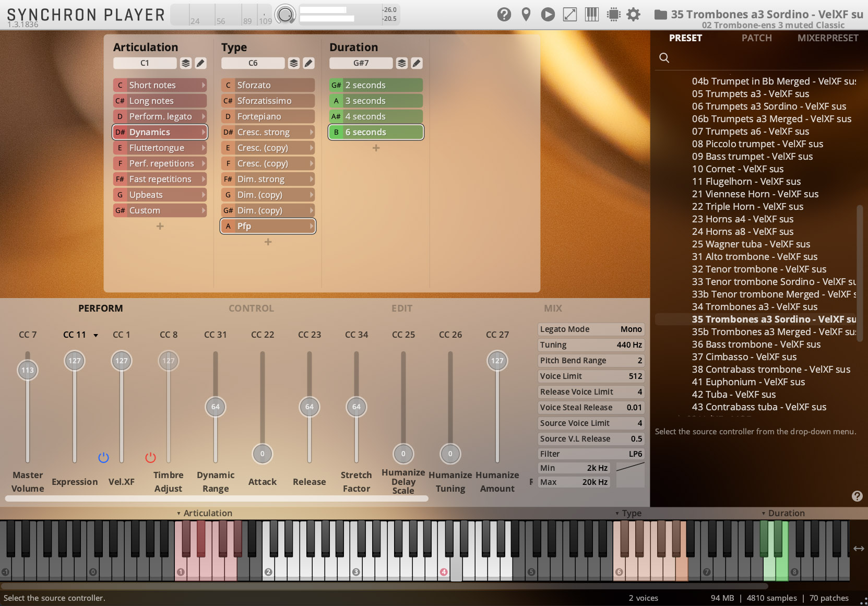Switch to the MIX tab
Image resolution: width=868 pixels, height=606 pixels.
pos(553,308)
